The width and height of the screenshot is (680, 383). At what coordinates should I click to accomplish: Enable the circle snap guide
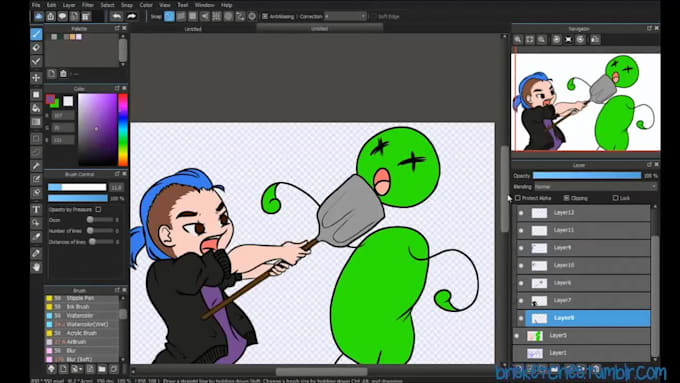(x=228, y=16)
